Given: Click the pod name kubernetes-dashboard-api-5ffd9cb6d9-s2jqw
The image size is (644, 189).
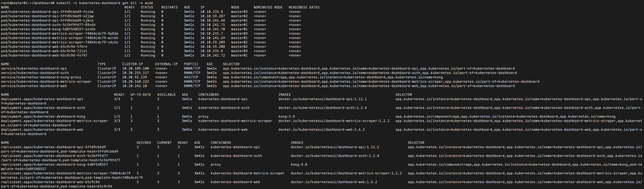Looking at the screenshot, I should tap(47, 16).
